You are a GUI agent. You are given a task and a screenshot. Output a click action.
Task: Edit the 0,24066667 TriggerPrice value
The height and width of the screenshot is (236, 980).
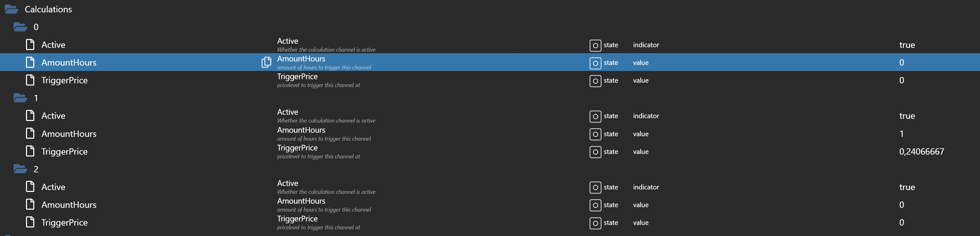pyautogui.click(x=921, y=151)
